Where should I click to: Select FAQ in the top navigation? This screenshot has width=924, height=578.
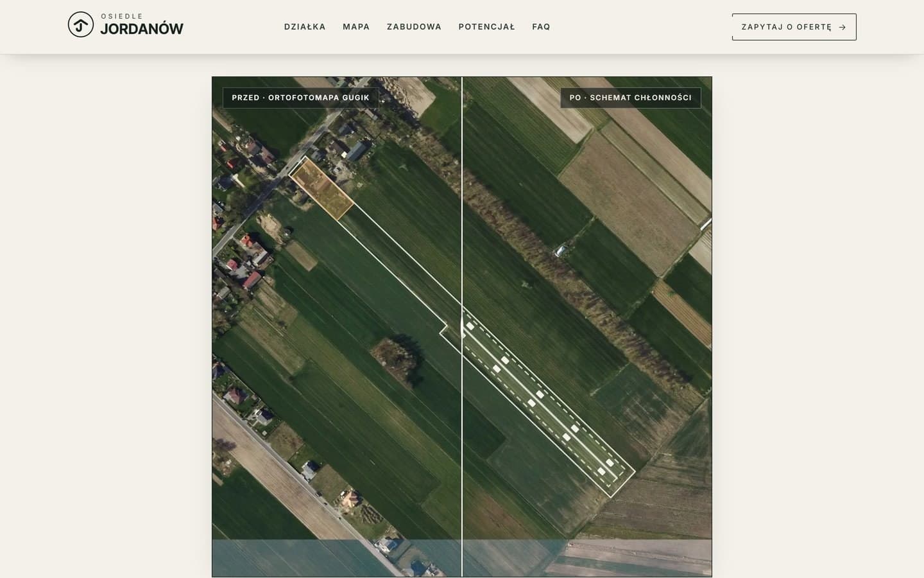(541, 27)
